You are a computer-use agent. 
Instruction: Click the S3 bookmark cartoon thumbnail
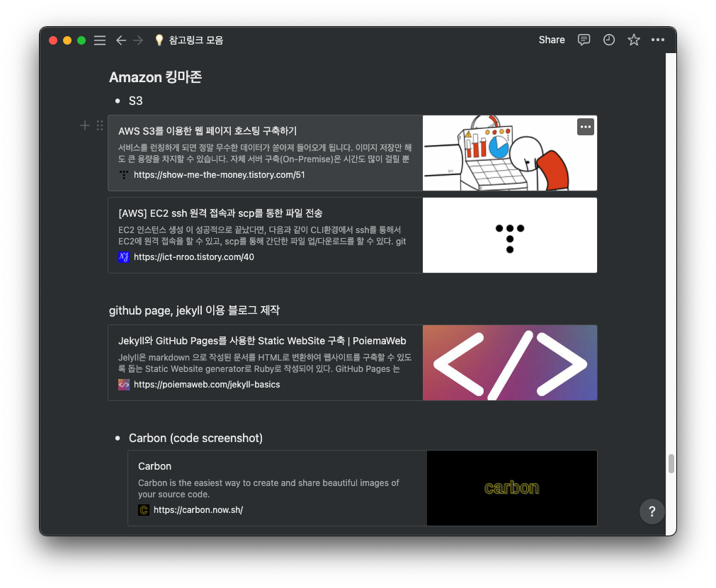pos(510,153)
